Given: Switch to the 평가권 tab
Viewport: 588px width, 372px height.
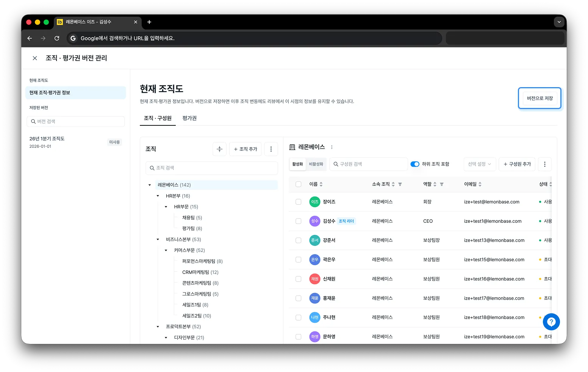Looking at the screenshot, I should (x=189, y=118).
